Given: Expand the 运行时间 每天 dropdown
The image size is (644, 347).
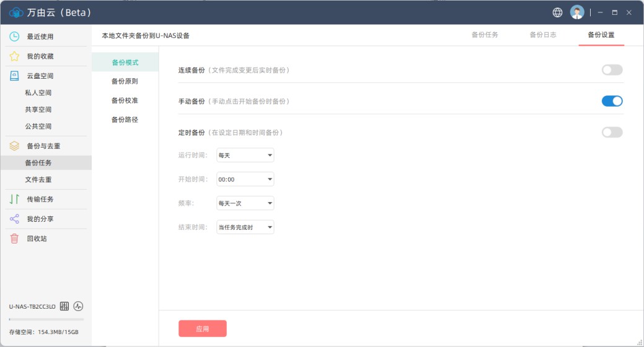Looking at the screenshot, I should [245, 156].
